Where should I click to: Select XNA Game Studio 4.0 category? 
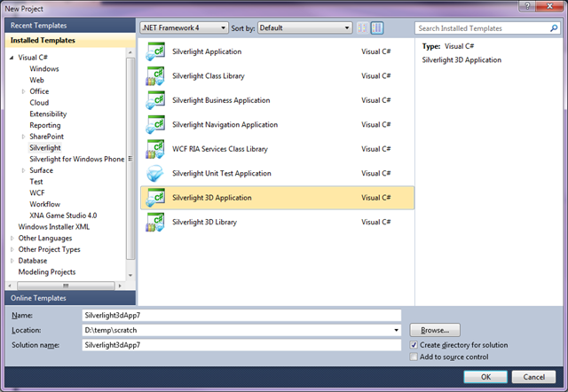[63, 216]
